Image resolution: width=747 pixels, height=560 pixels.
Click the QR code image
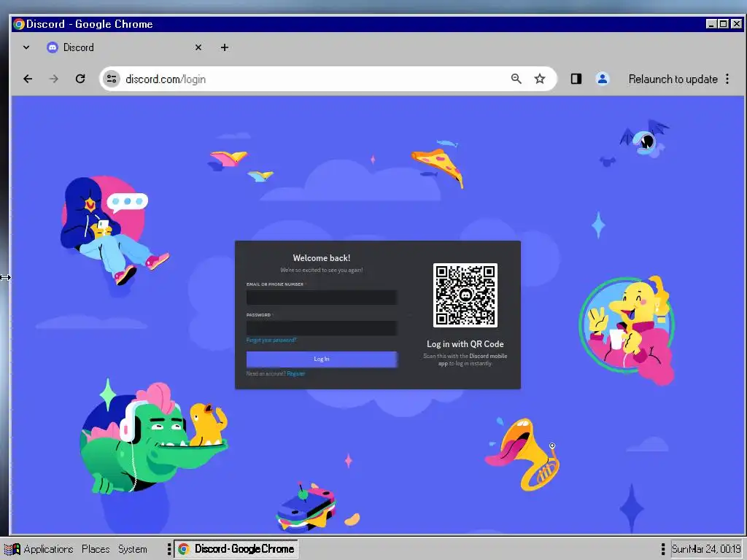coord(465,295)
